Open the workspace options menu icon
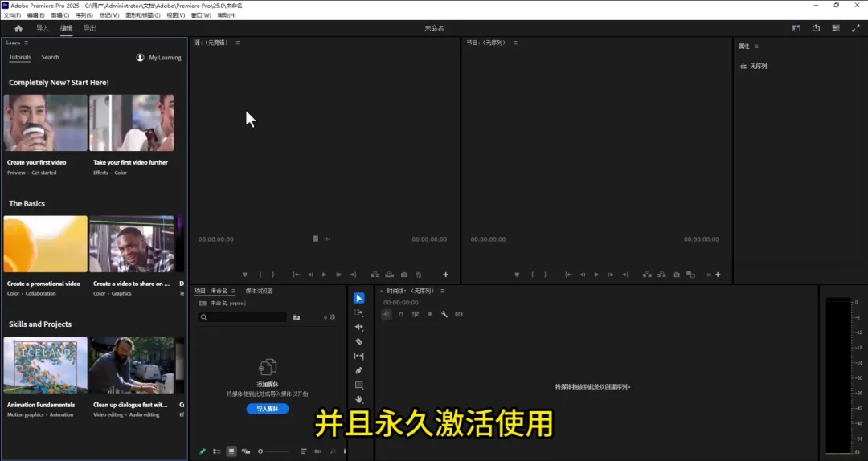 [836, 28]
